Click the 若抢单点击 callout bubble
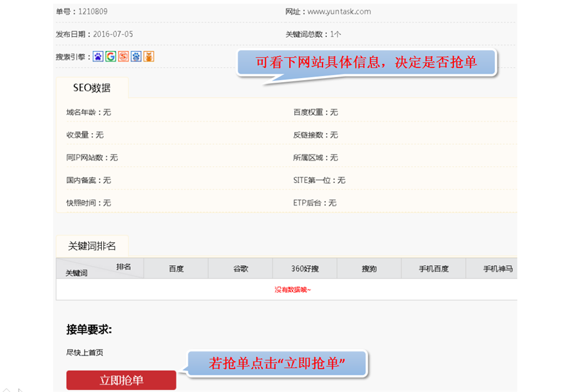Image resolution: width=577 pixels, height=392 pixels. 277,363
